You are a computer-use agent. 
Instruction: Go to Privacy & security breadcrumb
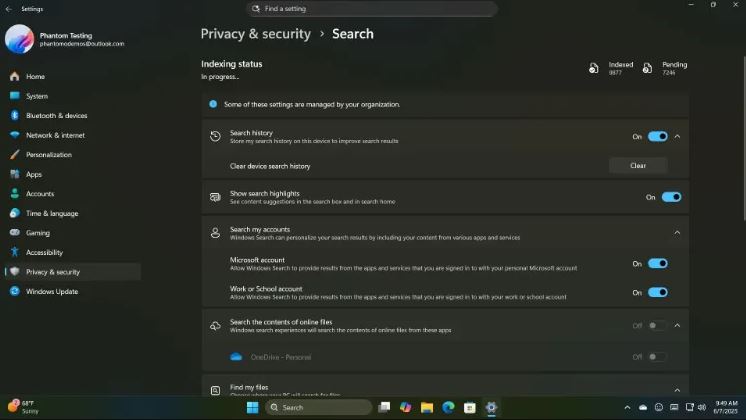(255, 34)
